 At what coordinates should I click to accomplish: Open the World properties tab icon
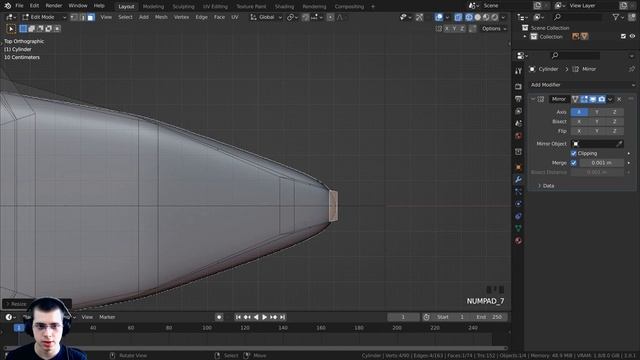(518, 136)
